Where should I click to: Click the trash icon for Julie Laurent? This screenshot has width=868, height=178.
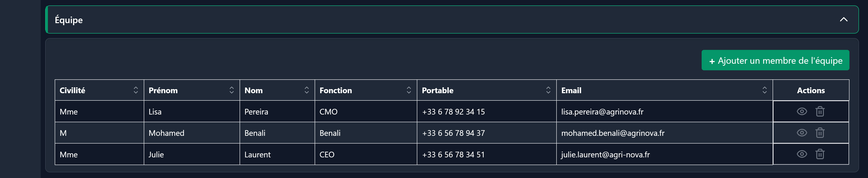820,154
